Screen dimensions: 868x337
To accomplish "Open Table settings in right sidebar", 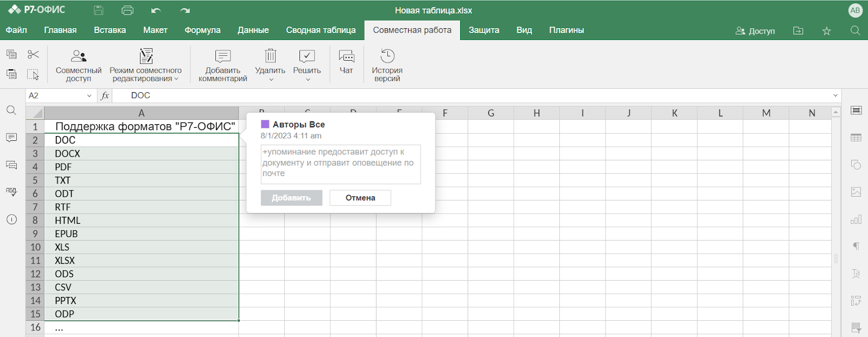I will point(856,138).
